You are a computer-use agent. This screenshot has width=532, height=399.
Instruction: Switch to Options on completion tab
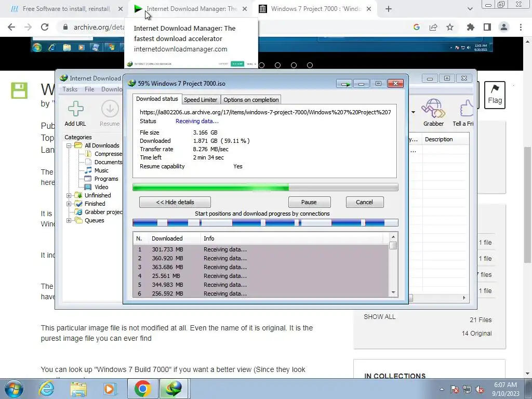[x=251, y=100]
